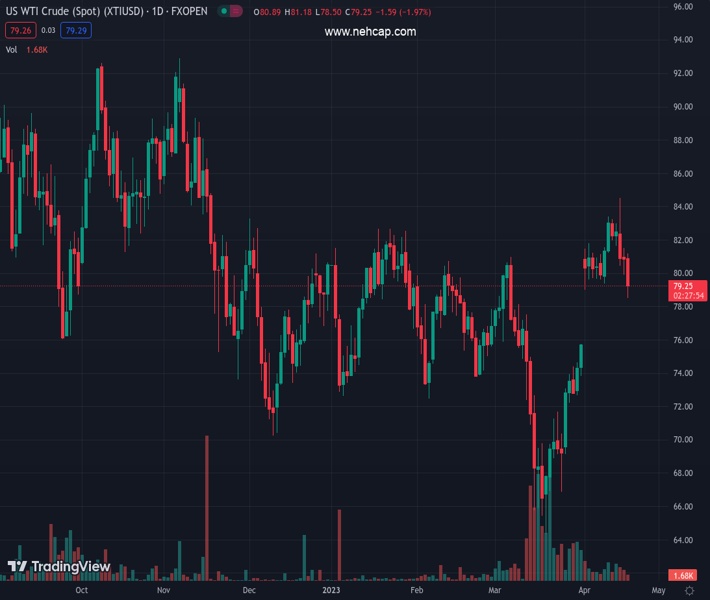Click the open value O80.89

[x=267, y=12]
